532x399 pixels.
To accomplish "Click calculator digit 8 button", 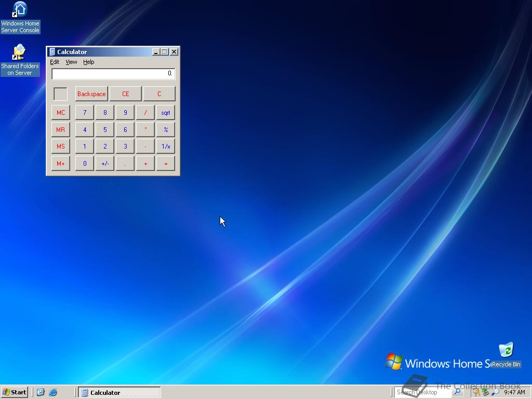I will click(x=105, y=113).
